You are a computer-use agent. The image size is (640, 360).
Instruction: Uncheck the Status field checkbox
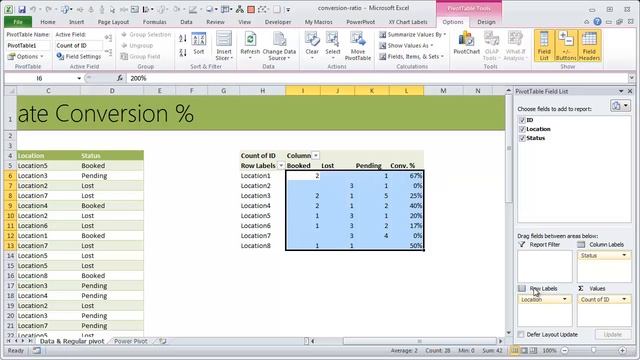pyautogui.click(x=522, y=138)
